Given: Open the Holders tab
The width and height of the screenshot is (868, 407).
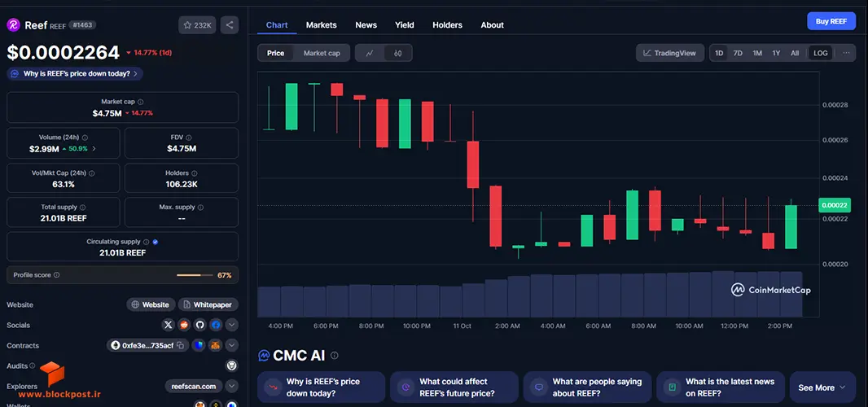Looking at the screenshot, I should tap(447, 25).
